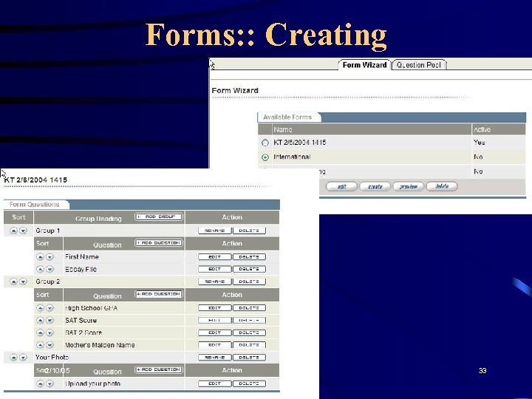Edit the Mother's Maiden Name question
532x399 pixels.
coord(215,345)
